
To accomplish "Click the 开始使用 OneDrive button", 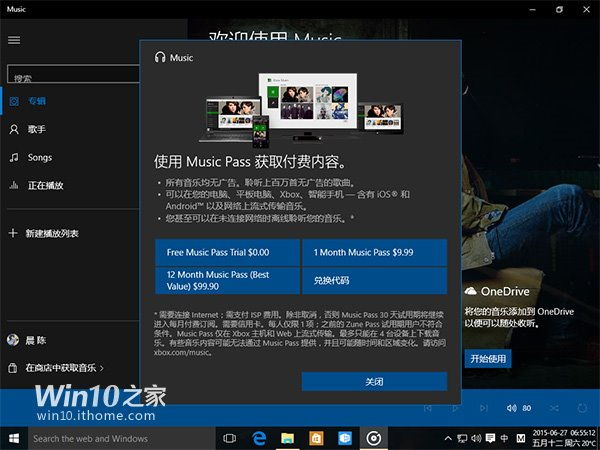I will pyautogui.click(x=488, y=359).
